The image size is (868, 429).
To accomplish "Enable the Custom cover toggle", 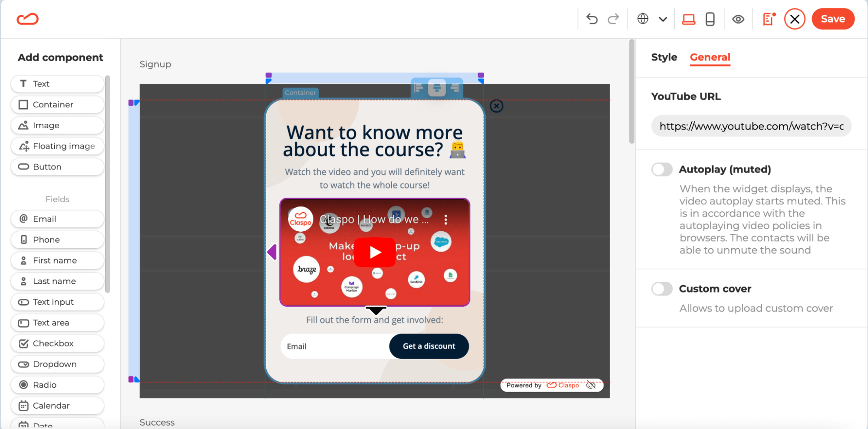I will [x=662, y=289].
